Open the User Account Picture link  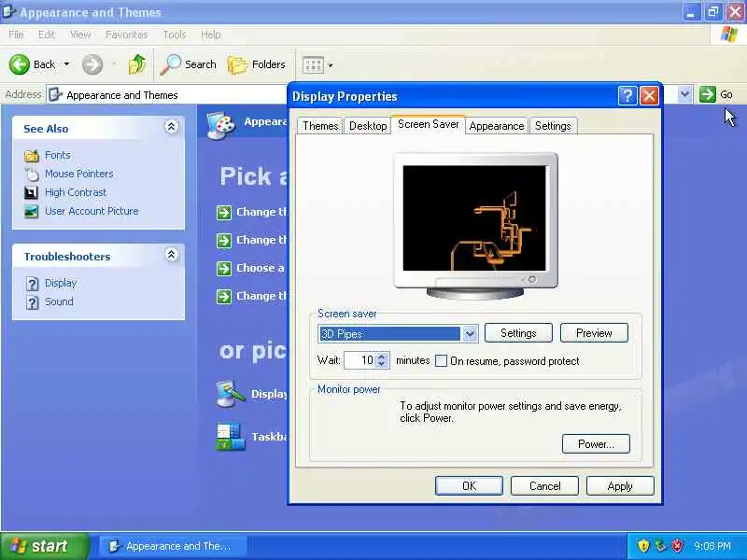92,211
